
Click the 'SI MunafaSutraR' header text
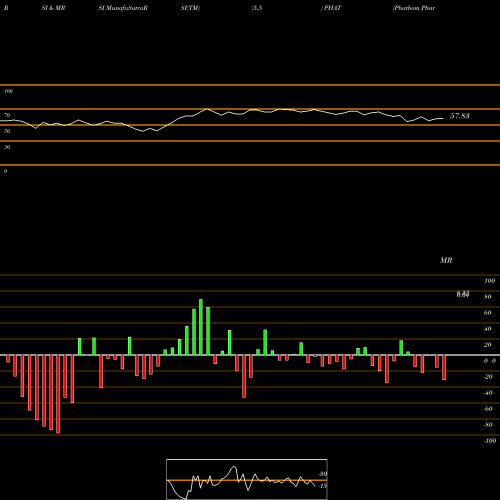click(x=123, y=8)
